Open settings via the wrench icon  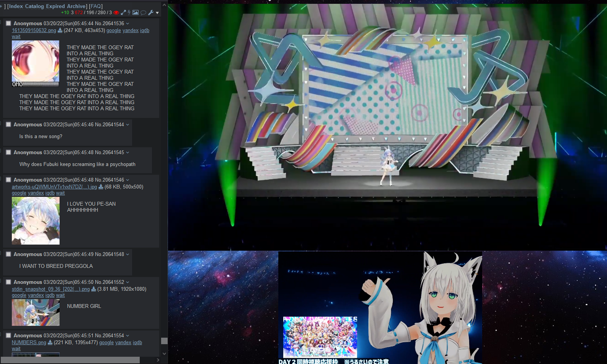click(151, 13)
